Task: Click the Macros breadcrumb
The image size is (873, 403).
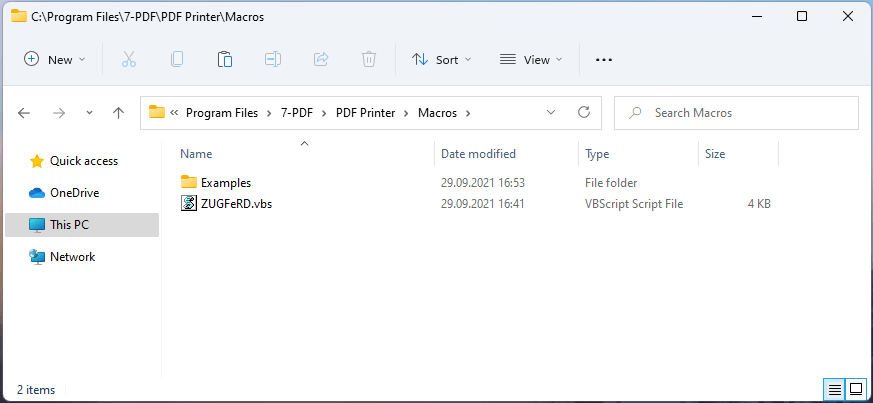Action: (438, 113)
